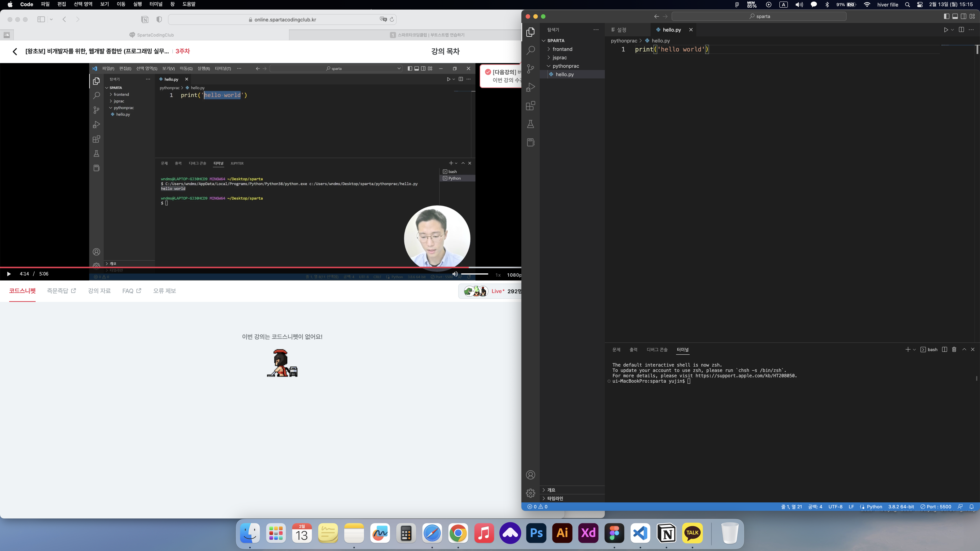
Task: Change the 1x playback speed
Action: pyautogui.click(x=498, y=275)
